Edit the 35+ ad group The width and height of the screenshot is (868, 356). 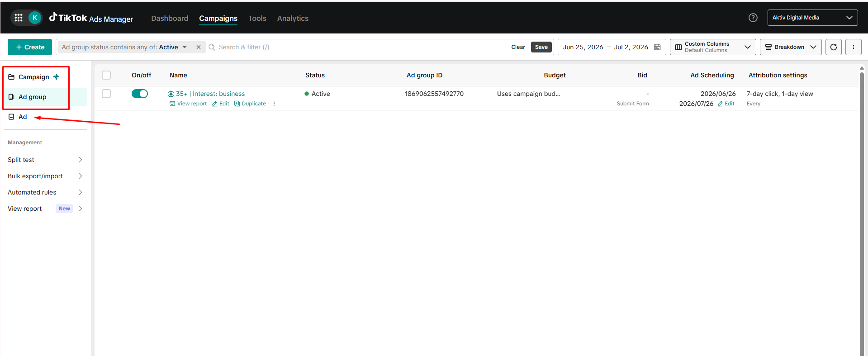pyautogui.click(x=221, y=104)
